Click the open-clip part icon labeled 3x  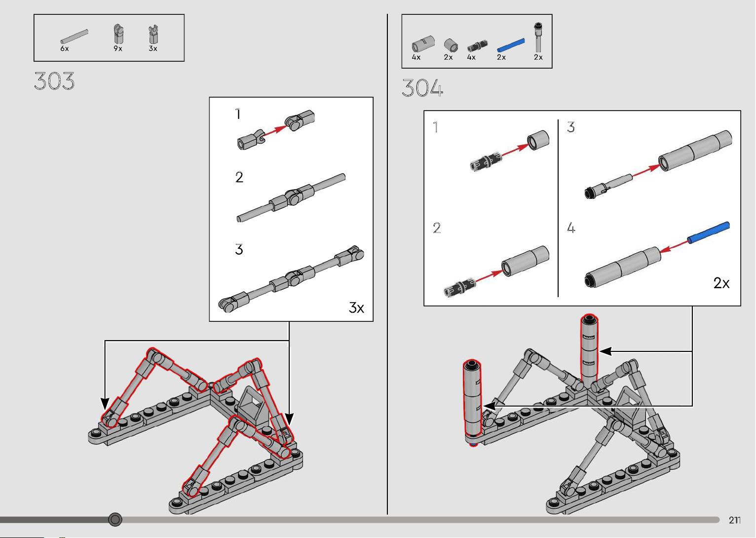tap(153, 35)
